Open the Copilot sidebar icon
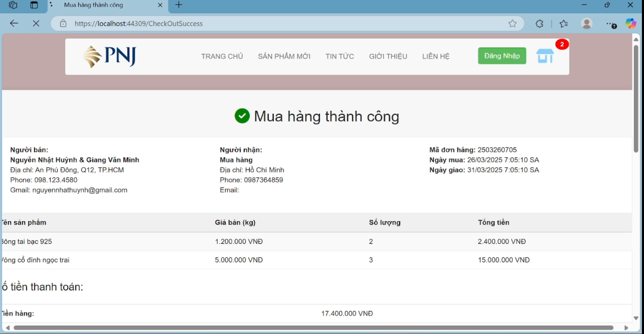 pyautogui.click(x=631, y=24)
